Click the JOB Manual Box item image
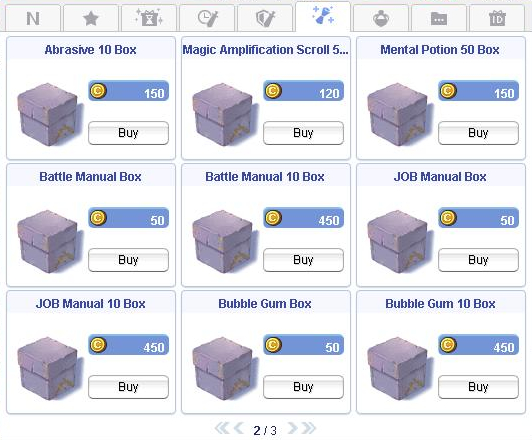The height and width of the screenshot is (440, 532). [x=399, y=242]
